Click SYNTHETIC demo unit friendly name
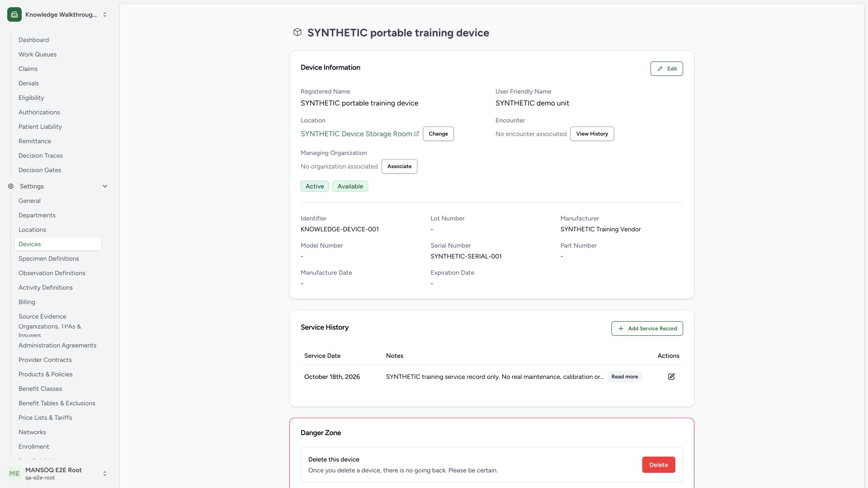Image resolution: width=868 pixels, height=488 pixels. click(532, 103)
